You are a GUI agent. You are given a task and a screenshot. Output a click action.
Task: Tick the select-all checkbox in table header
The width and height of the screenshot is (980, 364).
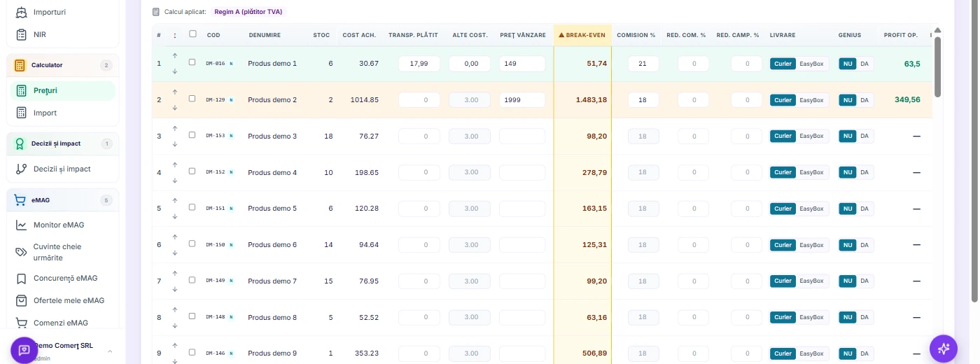pyautogui.click(x=192, y=34)
